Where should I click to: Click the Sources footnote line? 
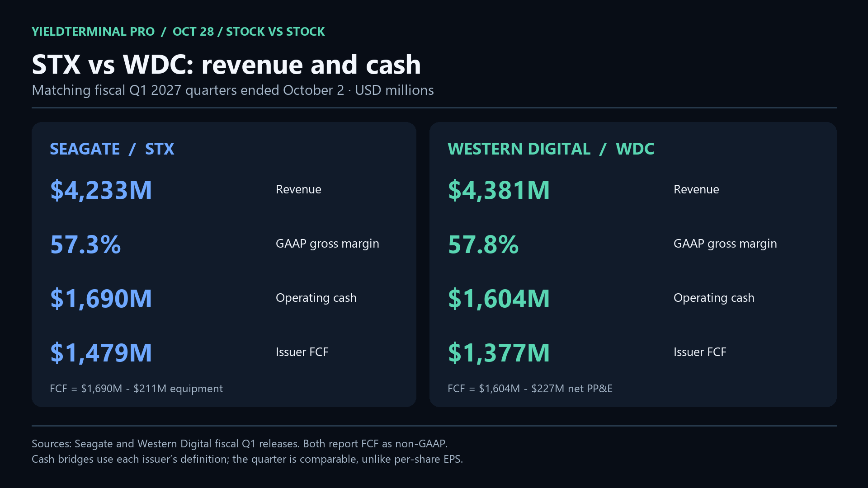240,444
